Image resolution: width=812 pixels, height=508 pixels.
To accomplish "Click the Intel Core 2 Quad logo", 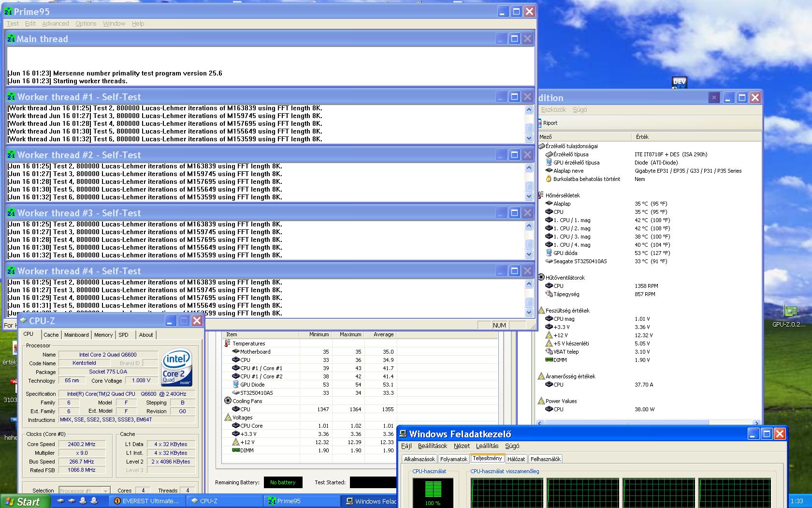I will click(177, 367).
